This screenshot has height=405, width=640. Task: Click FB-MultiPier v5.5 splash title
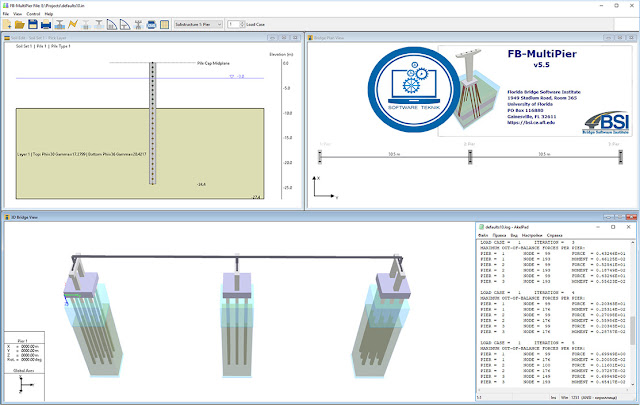point(542,58)
